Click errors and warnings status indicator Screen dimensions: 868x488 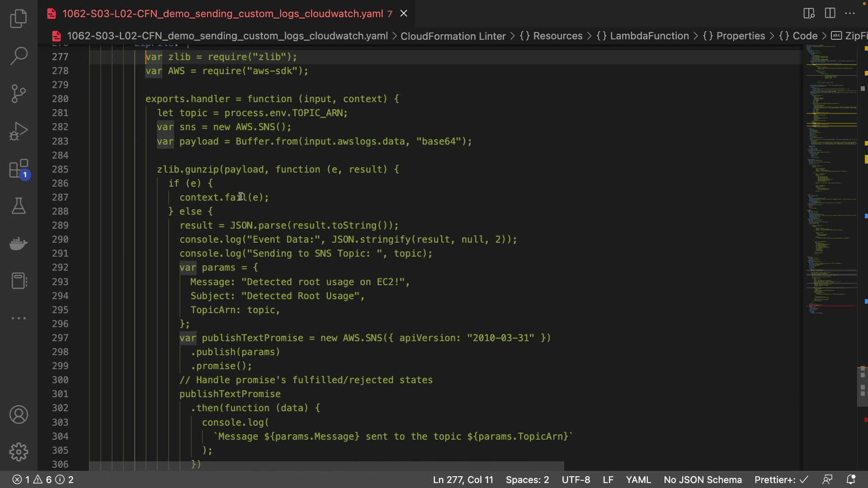(x=43, y=479)
